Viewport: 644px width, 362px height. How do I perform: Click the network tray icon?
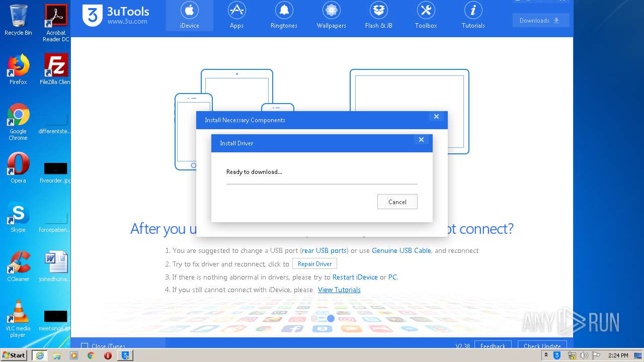(572, 355)
